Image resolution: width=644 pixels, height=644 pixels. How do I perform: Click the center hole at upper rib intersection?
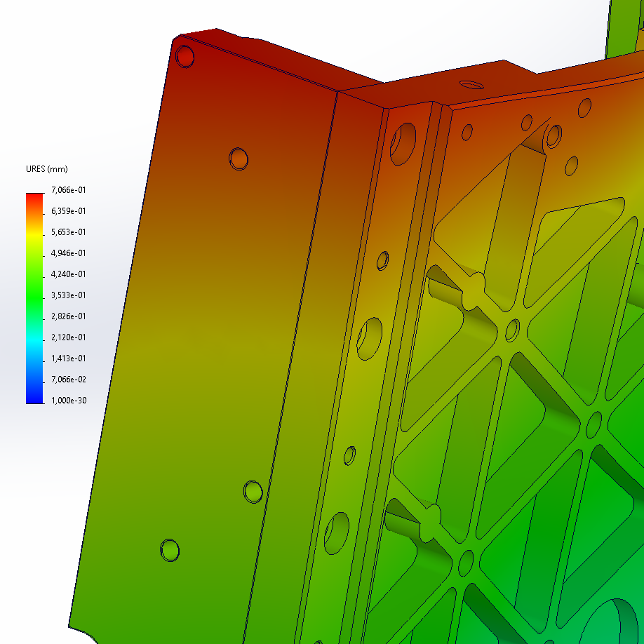pos(513,329)
